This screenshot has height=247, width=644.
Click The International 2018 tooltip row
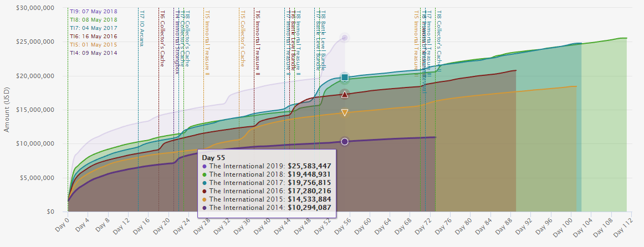click(267, 174)
